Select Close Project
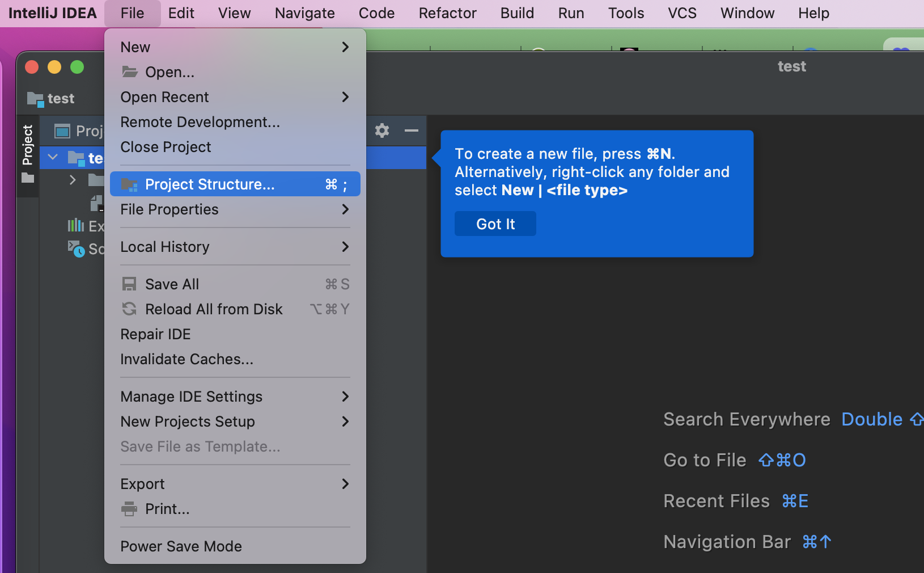Screen dimensions: 924x573 click(235, 147)
